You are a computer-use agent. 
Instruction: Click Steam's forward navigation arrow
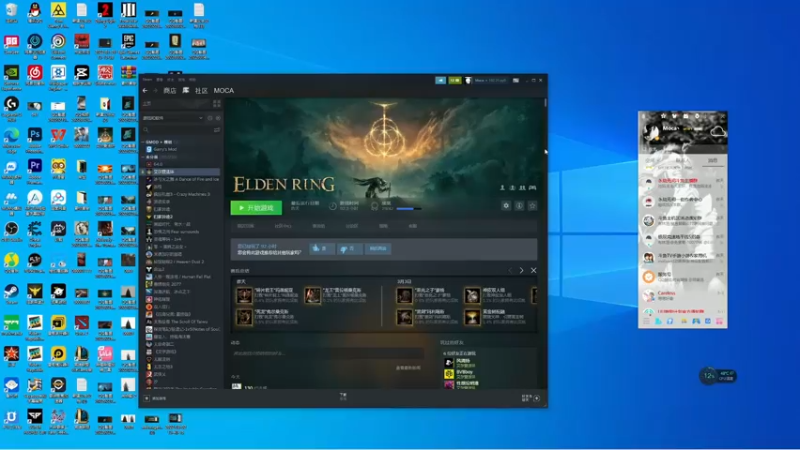point(155,90)
